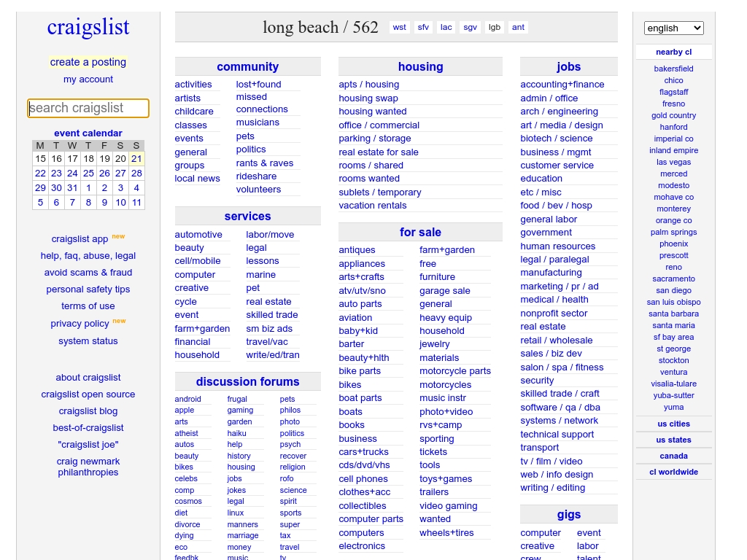Open accounting+finance jobs

pos(562,85)
